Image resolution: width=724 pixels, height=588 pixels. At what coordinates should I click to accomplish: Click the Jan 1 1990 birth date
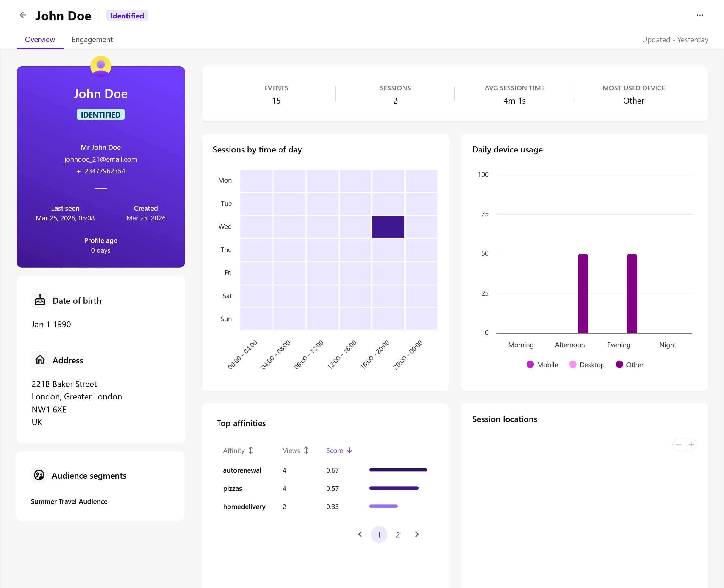point(51,324)
